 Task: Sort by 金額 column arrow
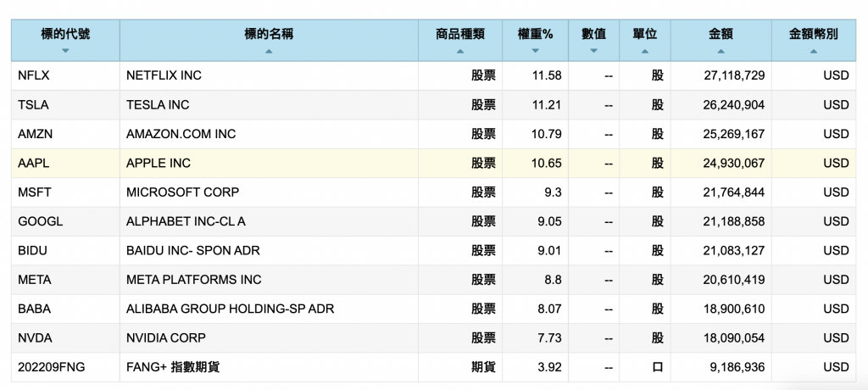[721, 51]
